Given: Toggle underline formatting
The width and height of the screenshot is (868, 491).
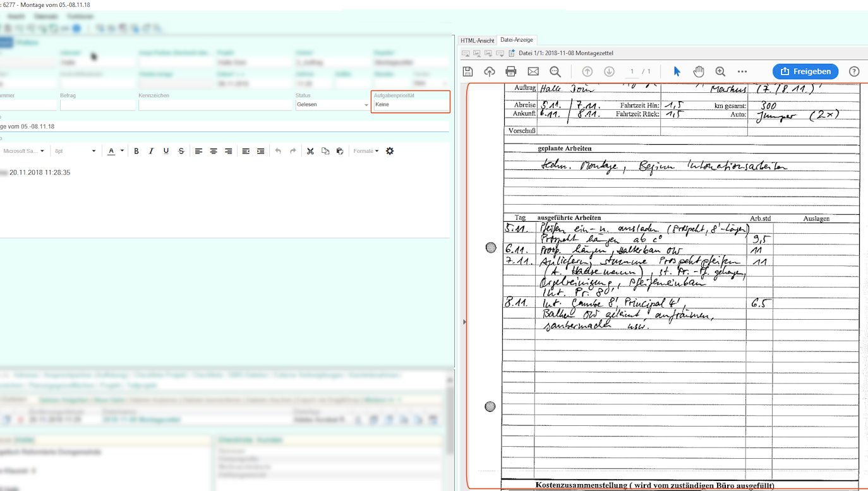Looking at the screenshot, I should (166, 151).
